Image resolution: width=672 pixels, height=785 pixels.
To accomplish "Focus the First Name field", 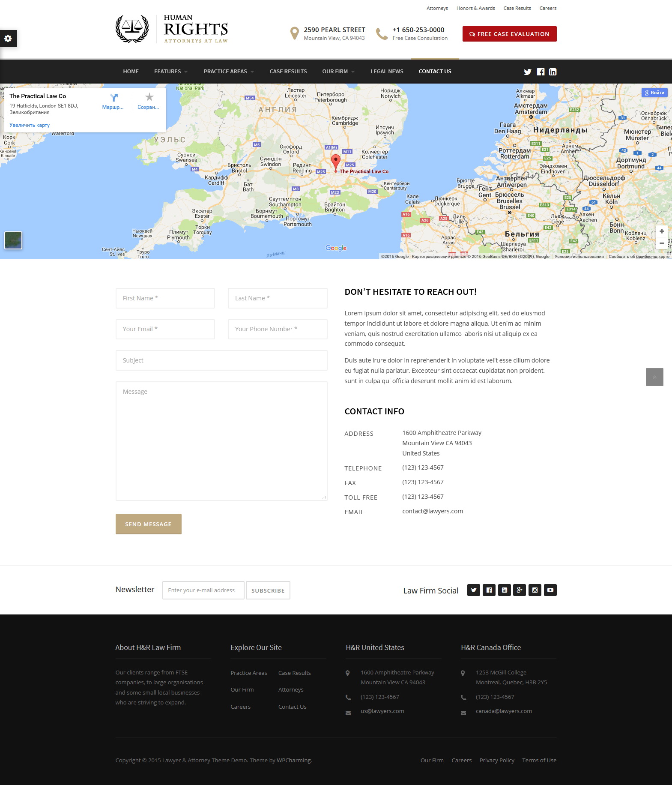I will [165, 298].
